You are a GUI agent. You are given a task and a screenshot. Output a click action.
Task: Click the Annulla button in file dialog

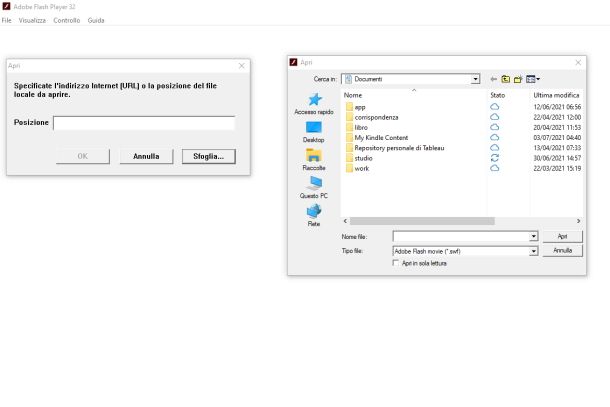click(563, 250)
